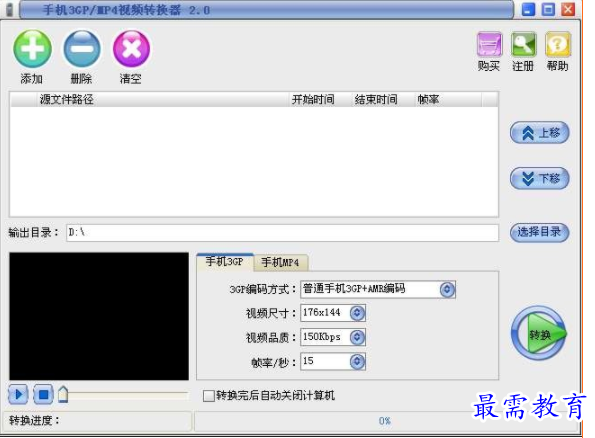Open the Register (注册) key icon
The width and height of the screenshot is (595, 438).
pos(523,44)
